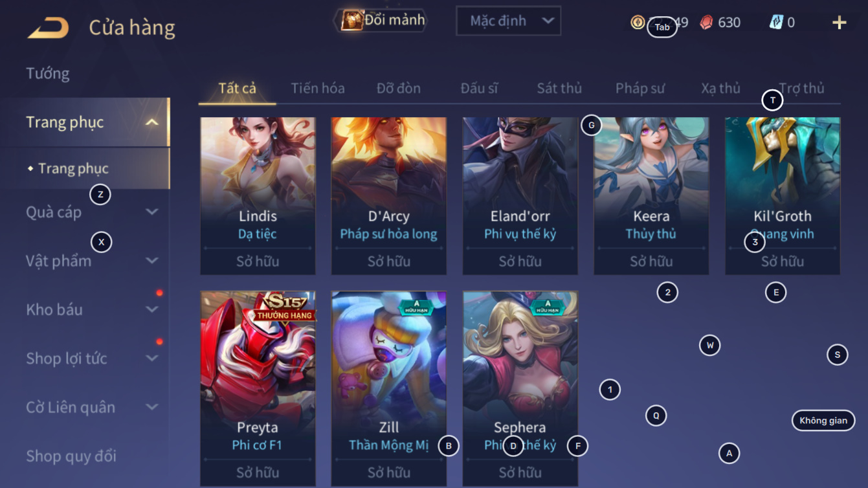Open the Mặc định sort dropdown
This screenshot has width=868, height=488.
click(x=509, y=21)
